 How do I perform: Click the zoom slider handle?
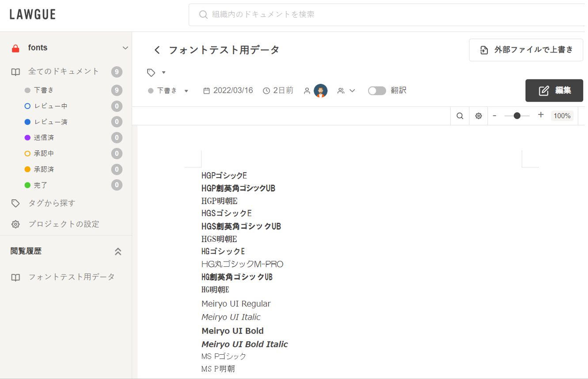coord(517,116)
